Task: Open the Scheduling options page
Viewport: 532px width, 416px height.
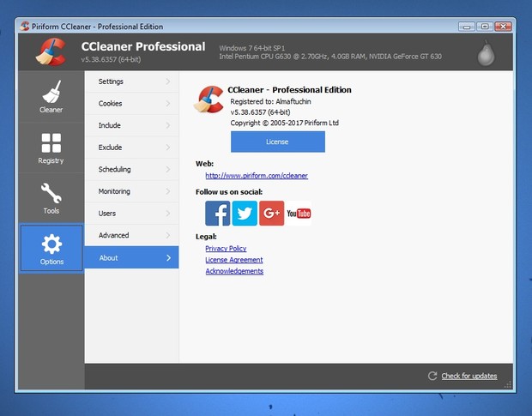Action: (131, 169)
